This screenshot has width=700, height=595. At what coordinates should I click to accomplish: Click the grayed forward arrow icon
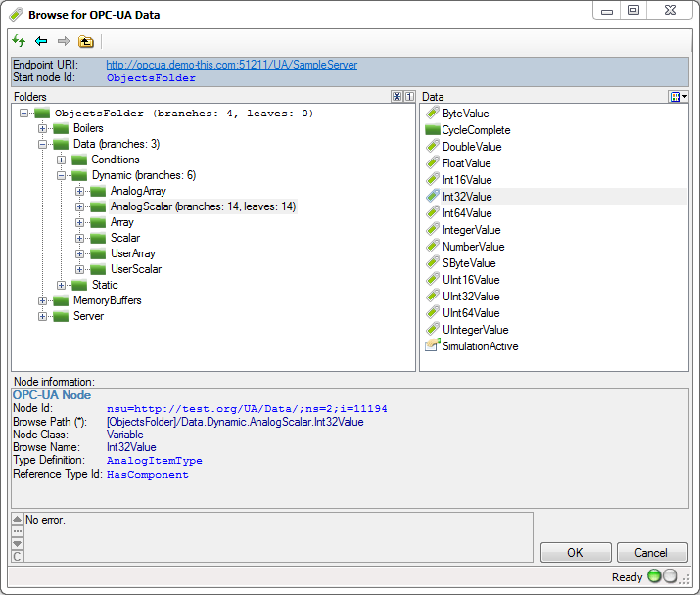pos(64,41)
